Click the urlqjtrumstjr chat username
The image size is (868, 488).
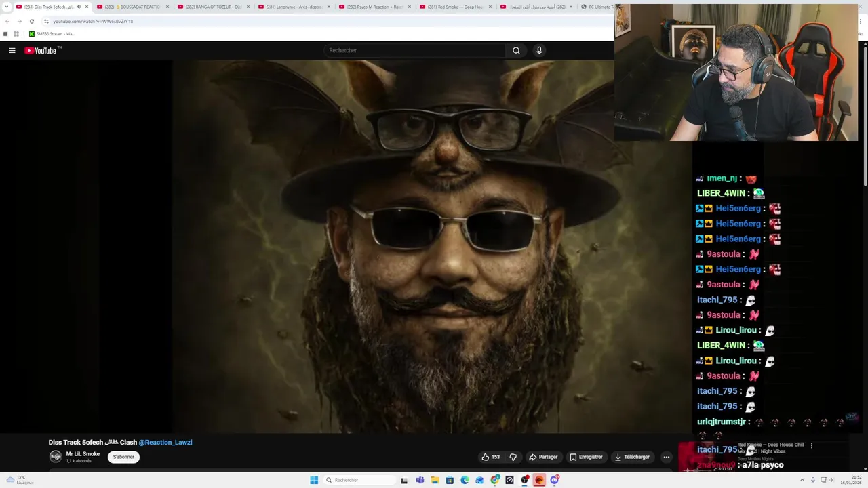722,422
